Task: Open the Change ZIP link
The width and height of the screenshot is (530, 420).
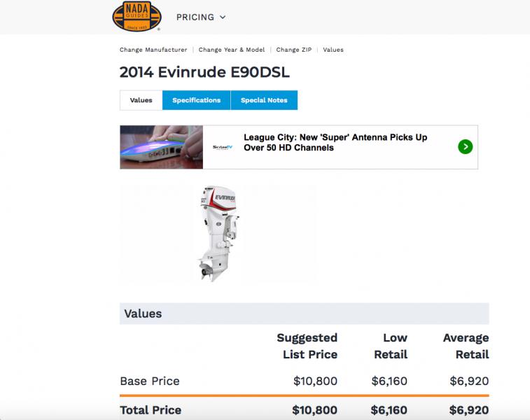Action: tap(294, 50)
